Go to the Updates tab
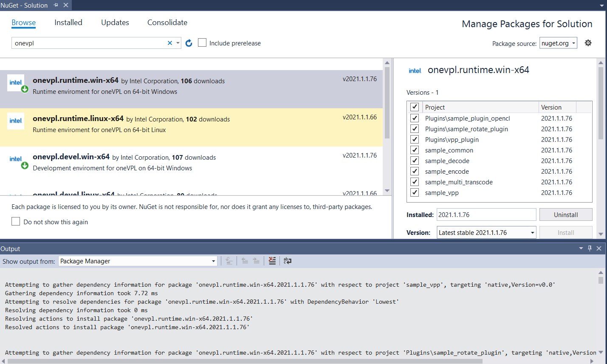The image size is (607, 364). click(x=115, y=23)
